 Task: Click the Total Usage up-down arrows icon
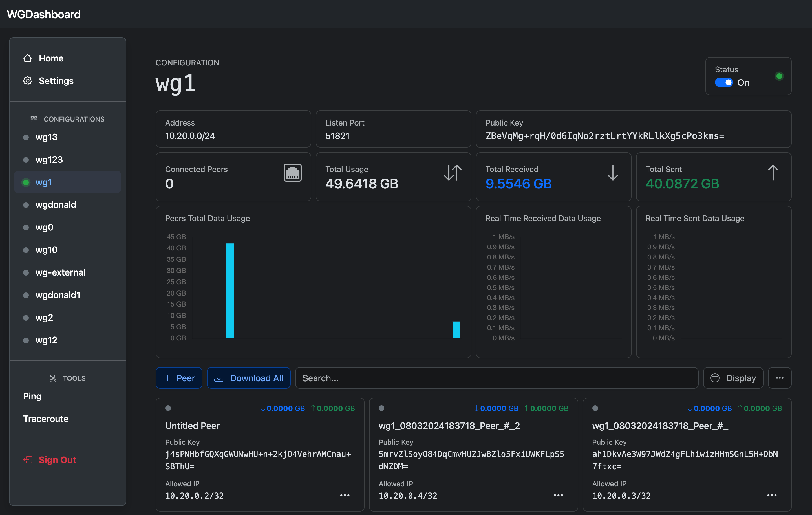coord(453,173)
